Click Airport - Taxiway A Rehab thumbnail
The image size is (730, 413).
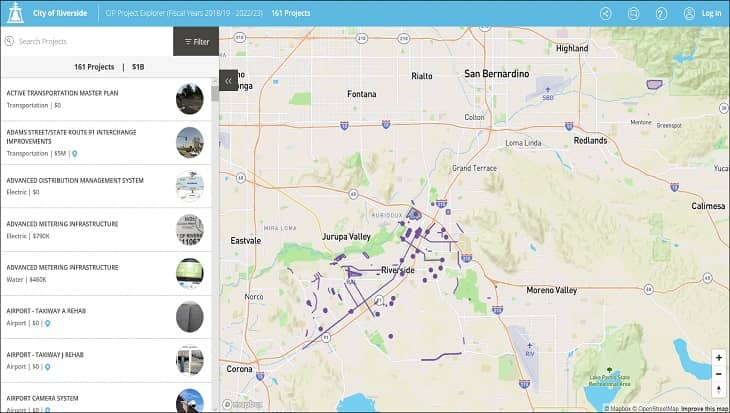189,317
